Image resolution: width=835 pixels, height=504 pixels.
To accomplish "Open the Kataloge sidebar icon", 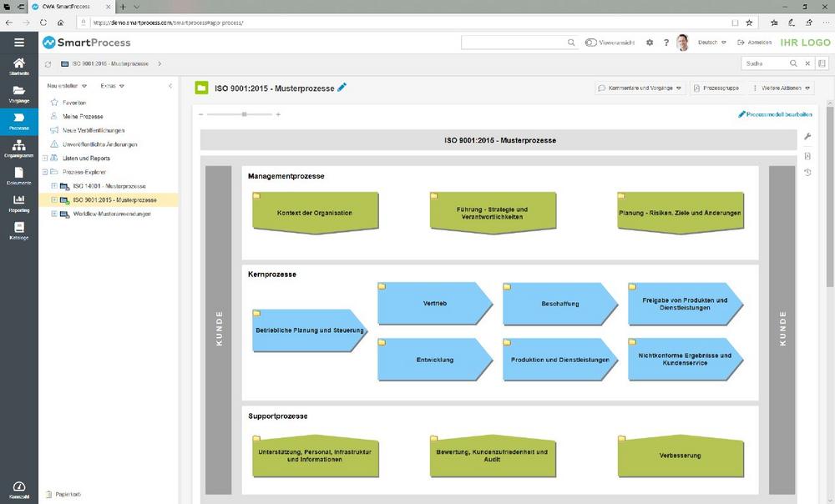I will coord(18,230).
